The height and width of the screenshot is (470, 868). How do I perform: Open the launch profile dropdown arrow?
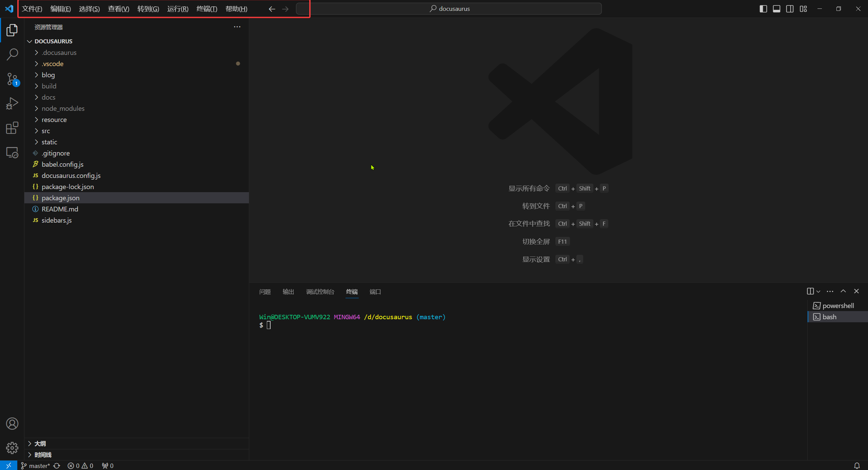[x=818, y=291]
